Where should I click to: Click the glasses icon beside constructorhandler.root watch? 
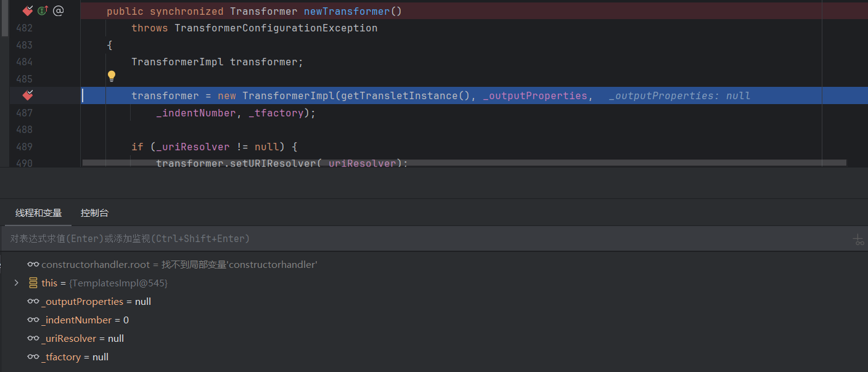coord(33,265)
